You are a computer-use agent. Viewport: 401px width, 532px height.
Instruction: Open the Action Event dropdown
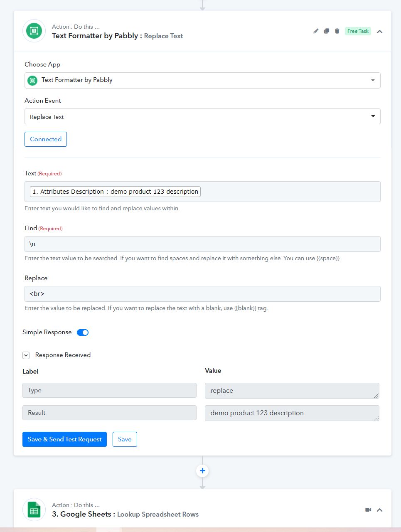[202, 116]
